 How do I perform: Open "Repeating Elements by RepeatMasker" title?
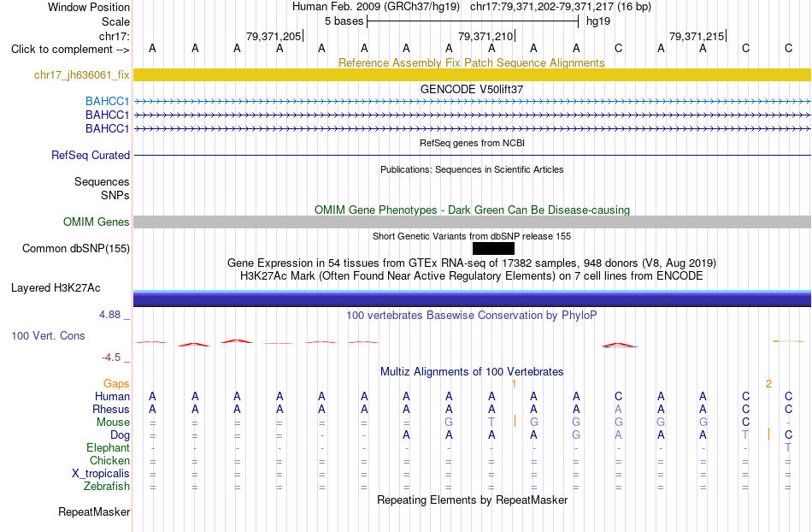472,499
